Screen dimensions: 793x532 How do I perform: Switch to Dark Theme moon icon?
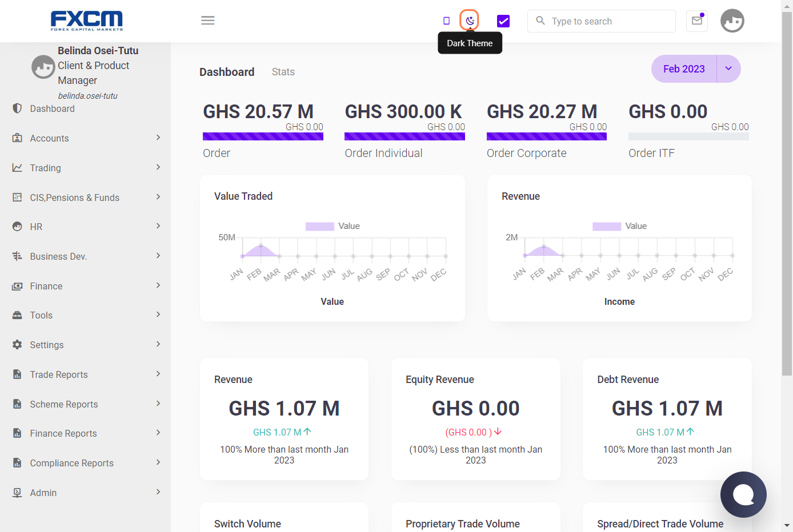470,21
